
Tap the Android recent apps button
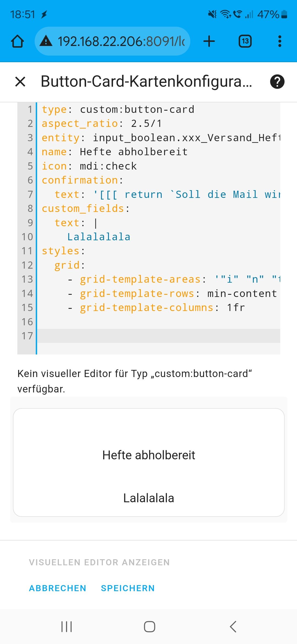67,627
